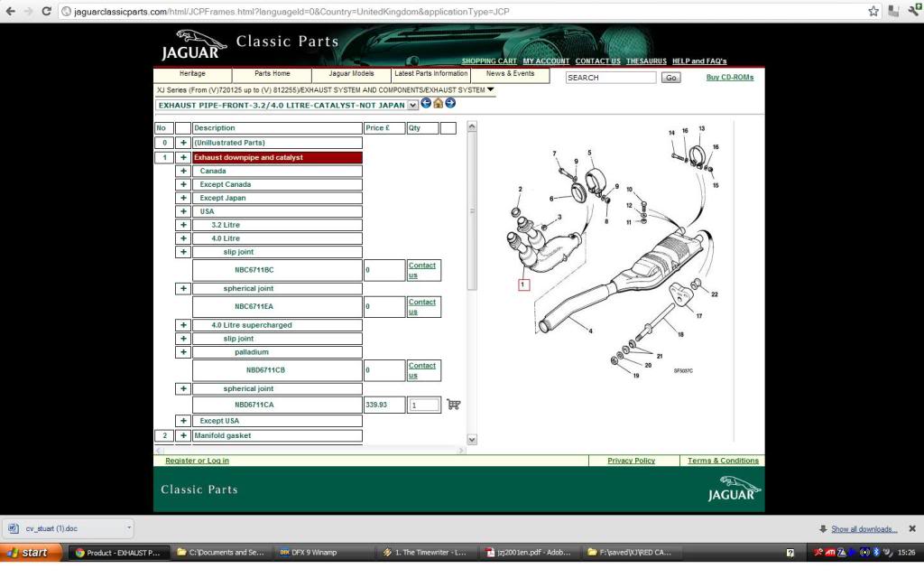Open browser wrench settings menu
The image size is (924, 578).
[x=915, y=10]
